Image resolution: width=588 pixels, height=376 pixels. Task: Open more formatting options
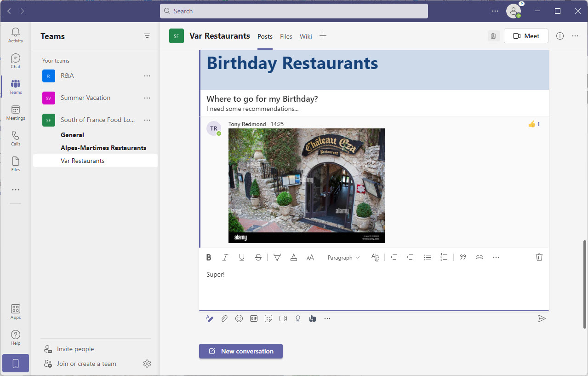(496, 257)
